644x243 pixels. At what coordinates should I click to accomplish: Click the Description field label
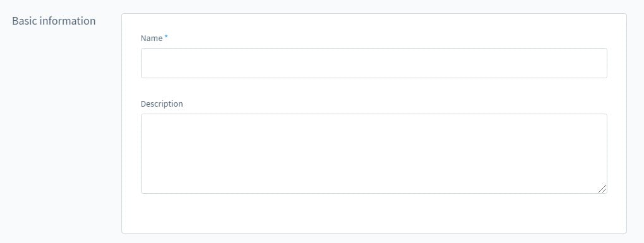[x=162, y=104]
